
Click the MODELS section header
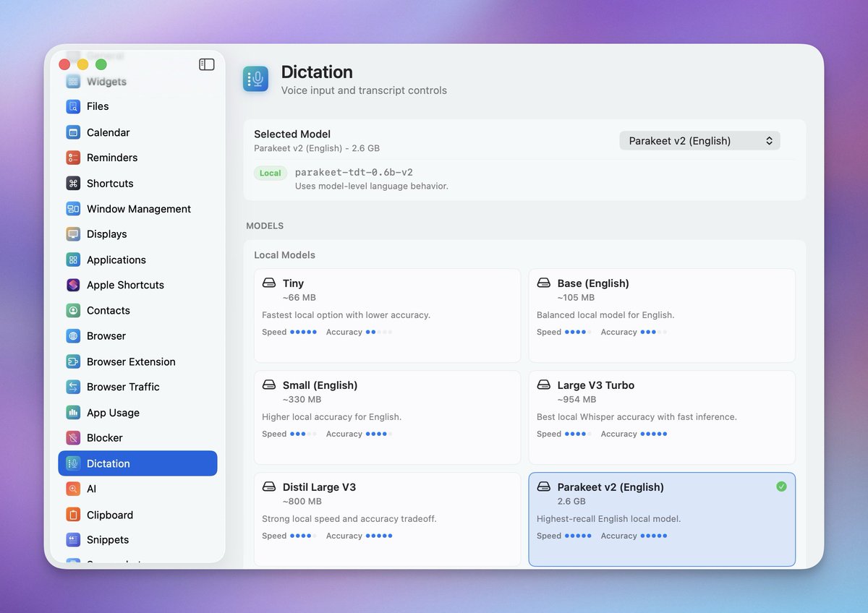click(x=265, y=226)
